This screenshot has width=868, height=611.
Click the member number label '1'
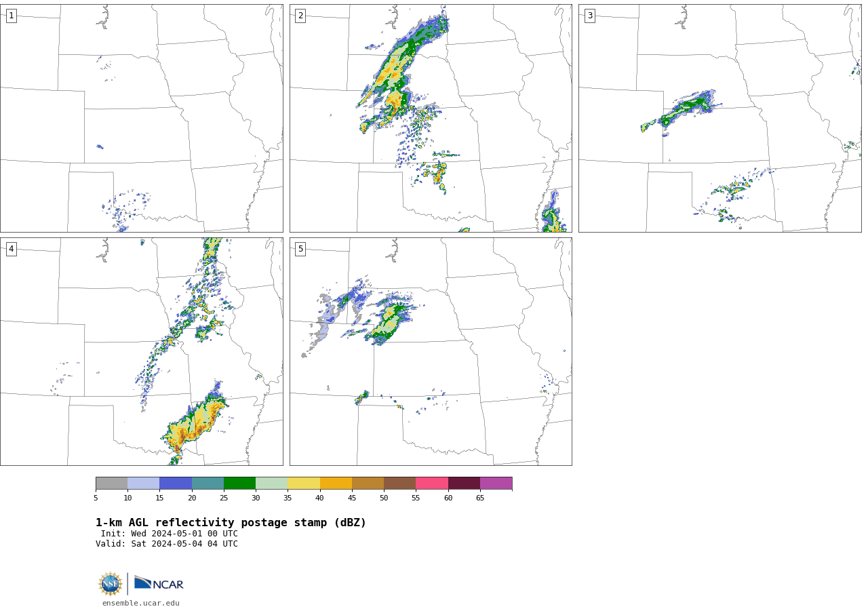tap(11, 16)
